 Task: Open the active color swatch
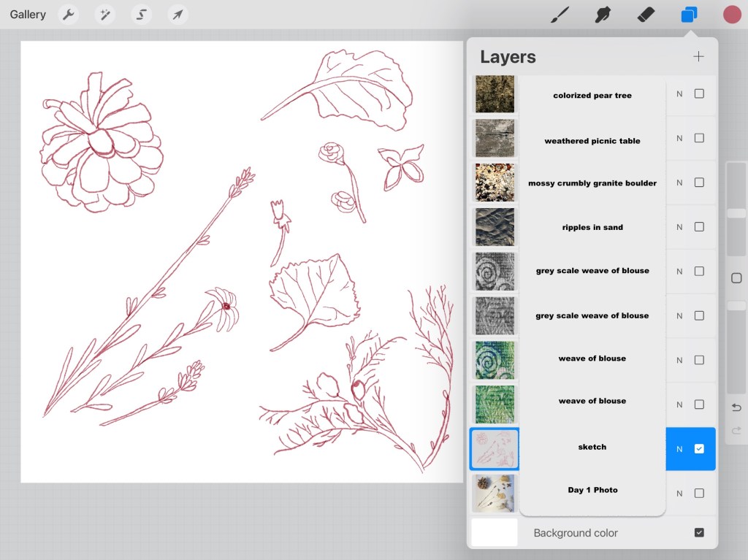(732, 15)
